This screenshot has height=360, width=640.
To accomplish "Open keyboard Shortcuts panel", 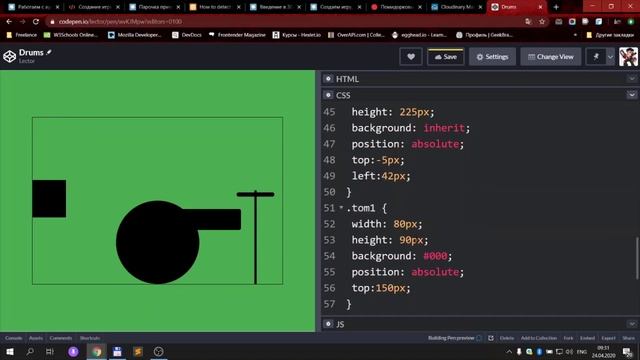I will (x=90, y=338).
